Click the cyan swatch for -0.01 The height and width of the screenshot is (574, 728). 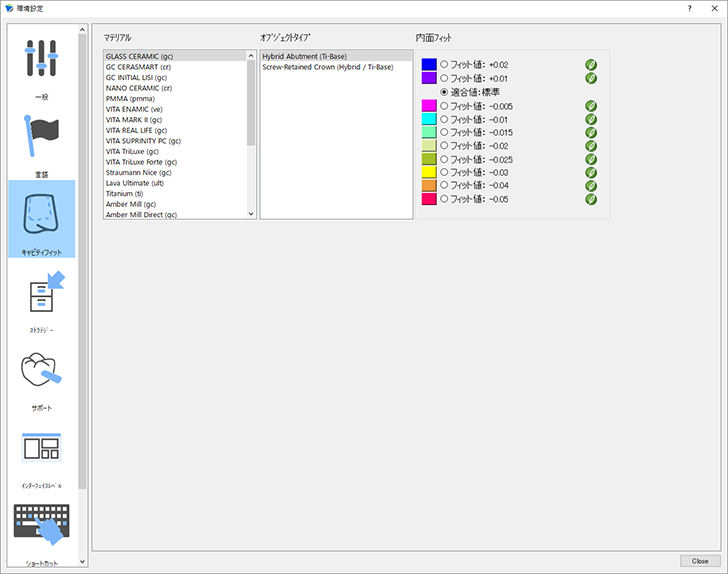[429, 119]
